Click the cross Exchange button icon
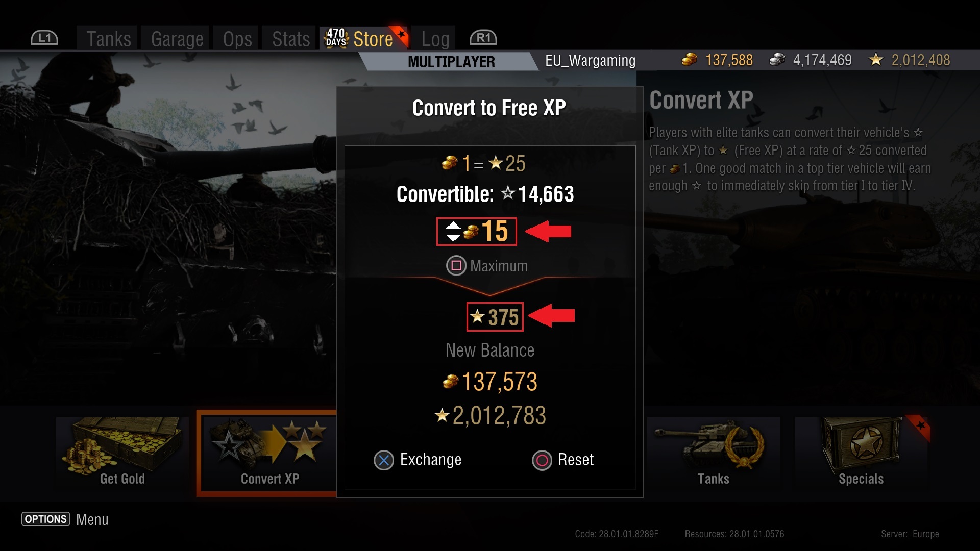Viewport: 980px width, 551px height. click(x=384, y=460)
